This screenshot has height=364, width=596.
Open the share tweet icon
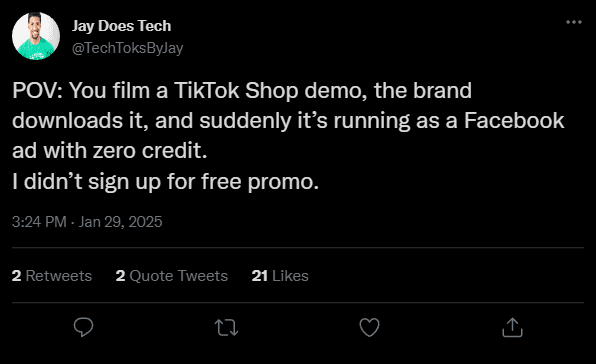(x=512, y=327)
